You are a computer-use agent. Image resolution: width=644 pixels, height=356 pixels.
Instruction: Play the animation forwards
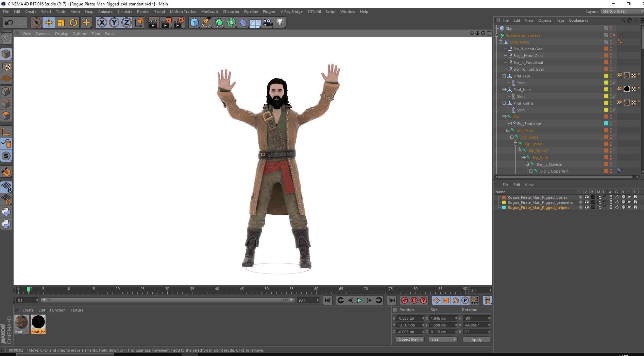pos(359,300)
